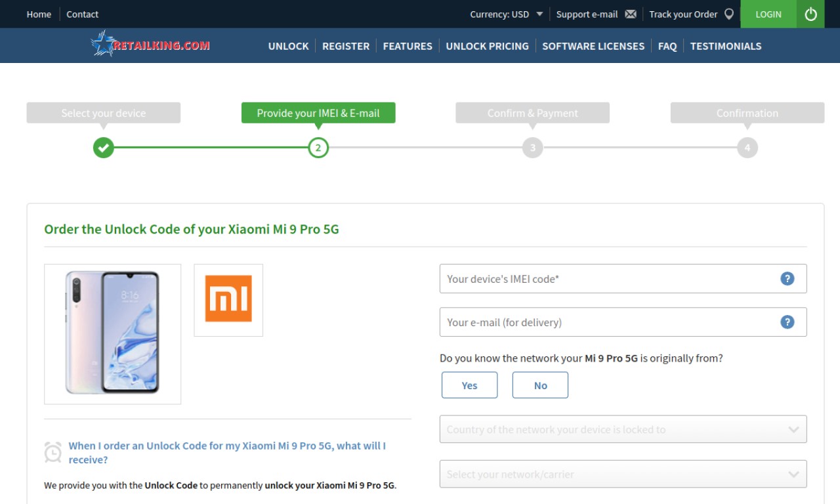
Task: Click the step 2 circle in progress bar
Action: coord(318,148)
